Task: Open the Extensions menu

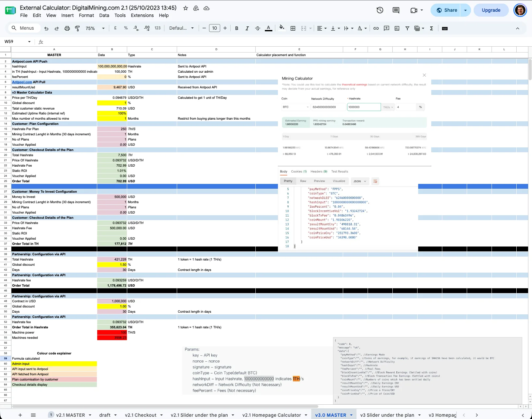Action: (142, 15)
